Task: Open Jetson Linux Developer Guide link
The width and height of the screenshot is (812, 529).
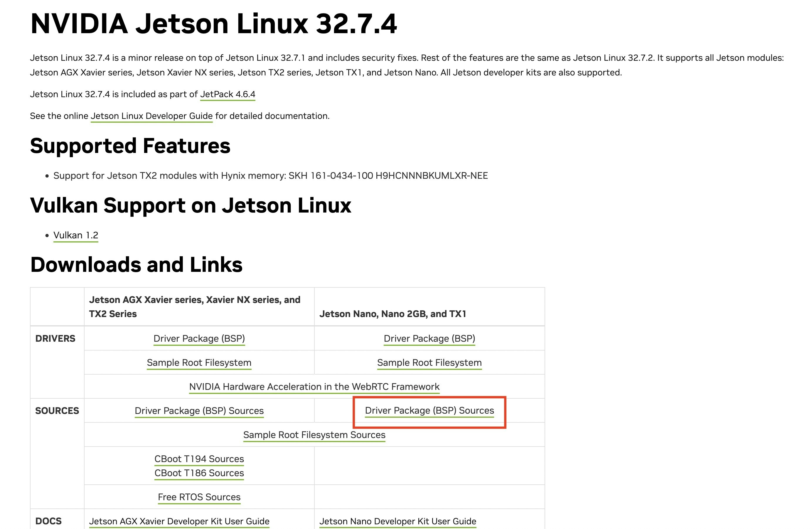Action: (151, 116)
